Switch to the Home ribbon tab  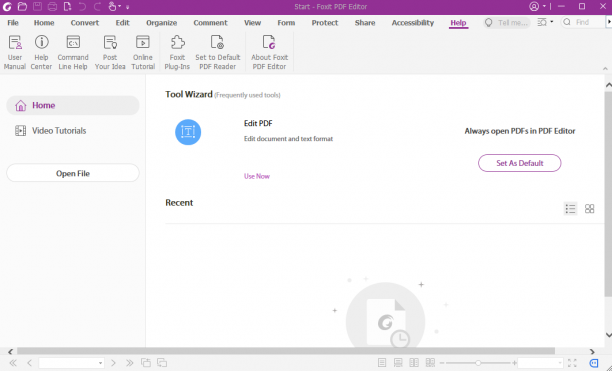(44, 23)
